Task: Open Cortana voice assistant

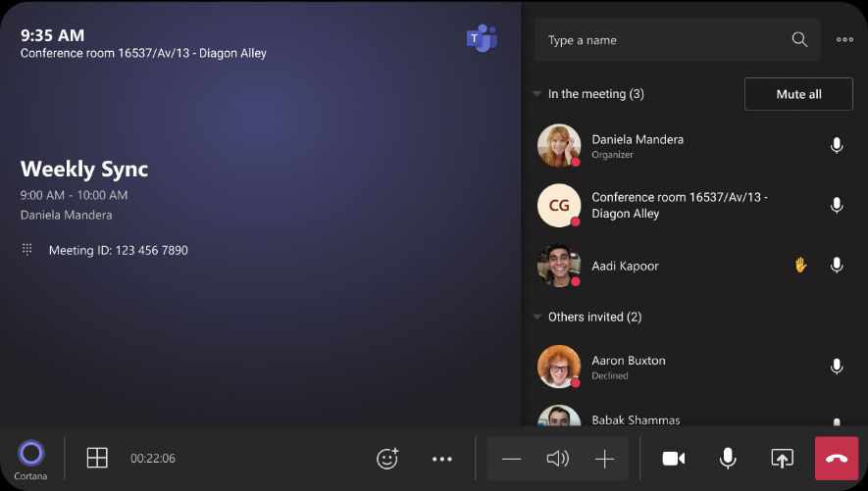Action: tap(31, 454)
